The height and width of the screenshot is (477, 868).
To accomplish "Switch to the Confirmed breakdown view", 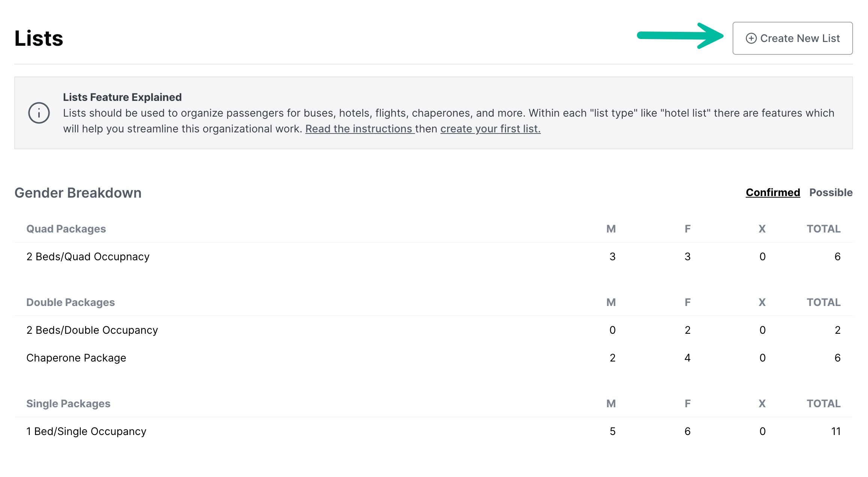I will coord(773,192).
